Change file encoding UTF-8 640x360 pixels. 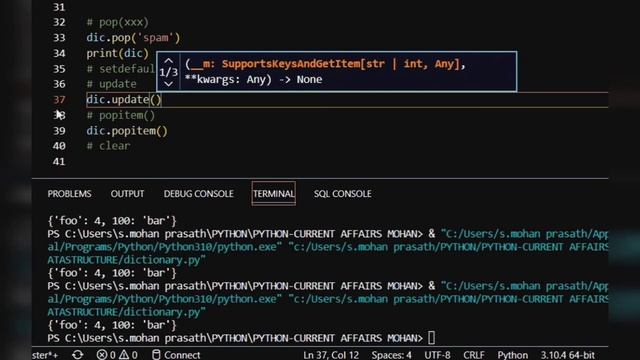[437, 355]
